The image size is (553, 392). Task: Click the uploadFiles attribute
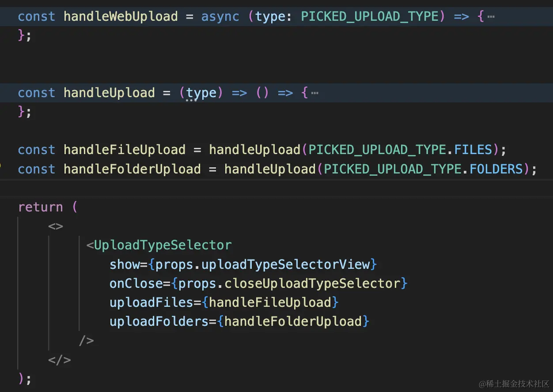[x=152, y=302]
